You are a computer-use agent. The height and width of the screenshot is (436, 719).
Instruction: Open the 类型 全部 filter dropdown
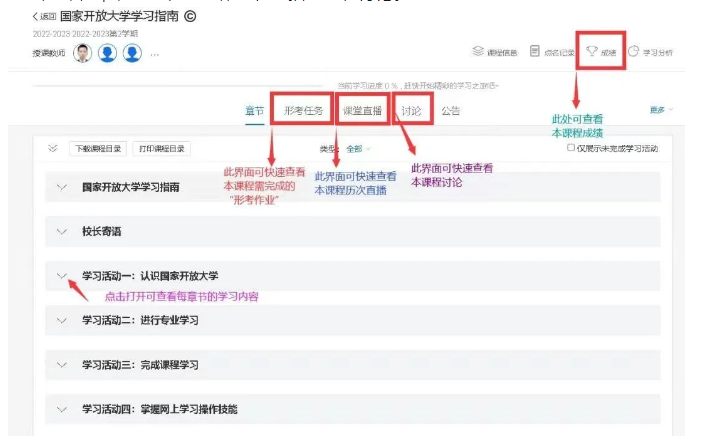(x=358, y=149)
